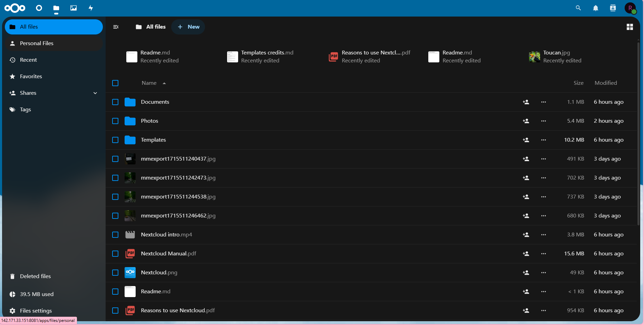Open Files settings

tap(54, 311)
